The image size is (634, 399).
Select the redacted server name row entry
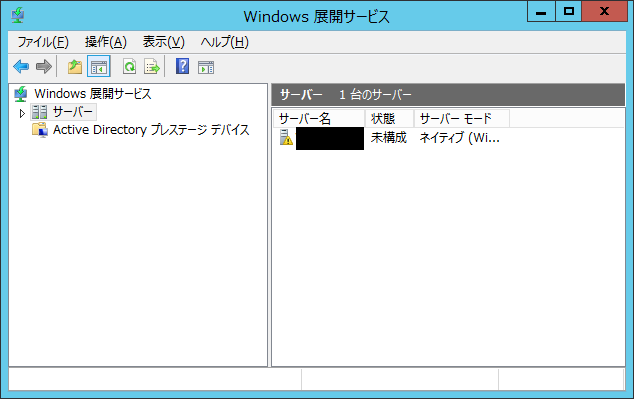coord(330,138)
